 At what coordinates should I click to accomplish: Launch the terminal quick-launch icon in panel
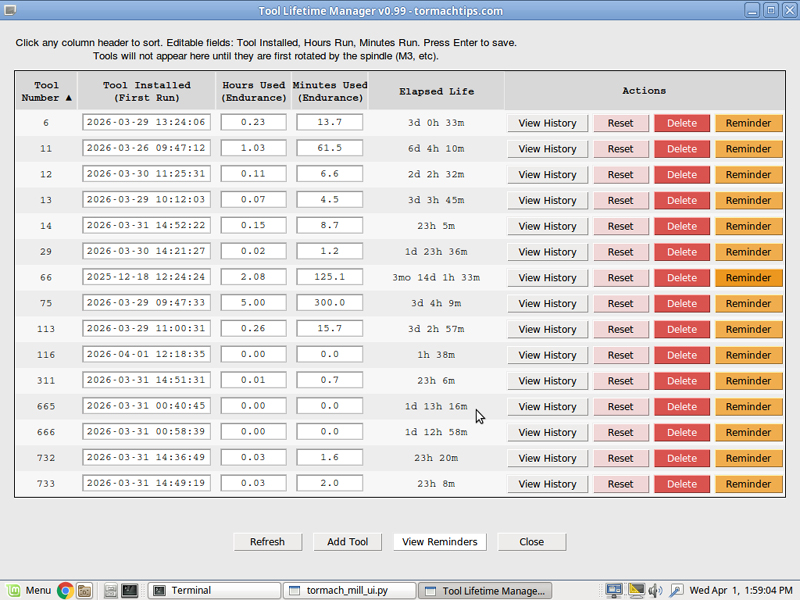tap(129, 590)
